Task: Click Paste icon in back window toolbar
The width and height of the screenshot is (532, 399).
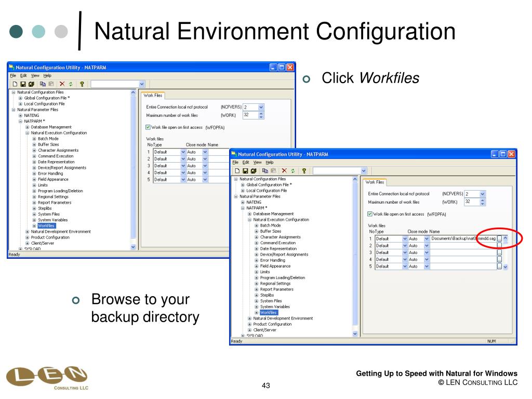Action: pos(51,84)
